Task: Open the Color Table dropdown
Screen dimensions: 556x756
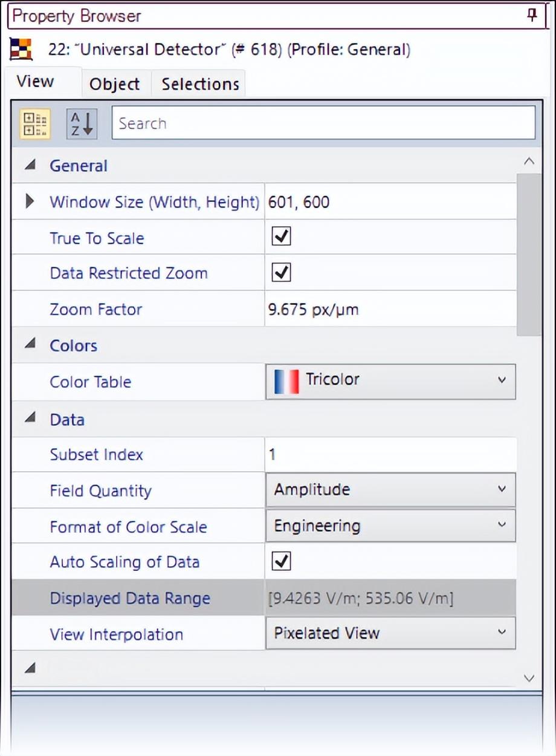Action: (x=501, y=380)
